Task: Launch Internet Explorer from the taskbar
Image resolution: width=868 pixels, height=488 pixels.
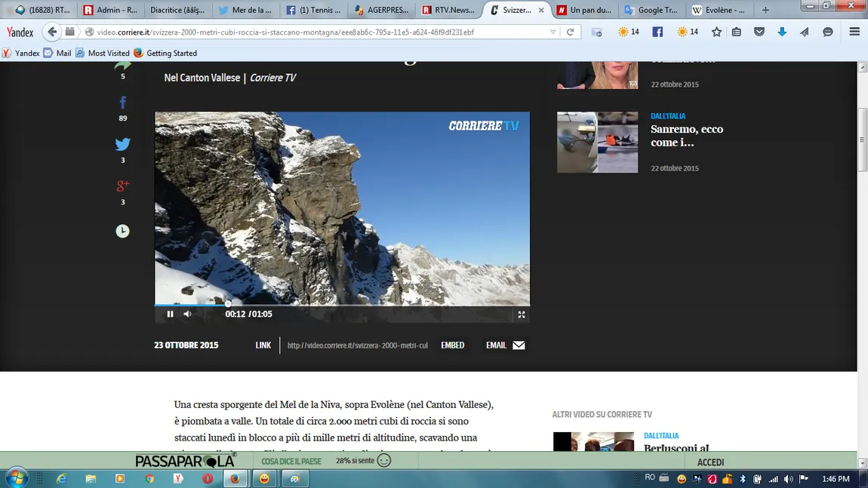Action: pos(61,479)
